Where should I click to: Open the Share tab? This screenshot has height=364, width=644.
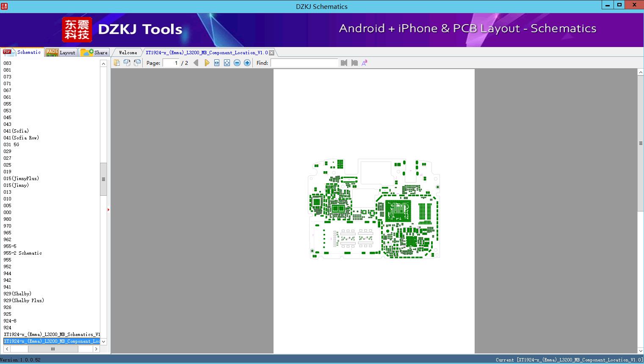pyautogui.click(x=94, y=53)
